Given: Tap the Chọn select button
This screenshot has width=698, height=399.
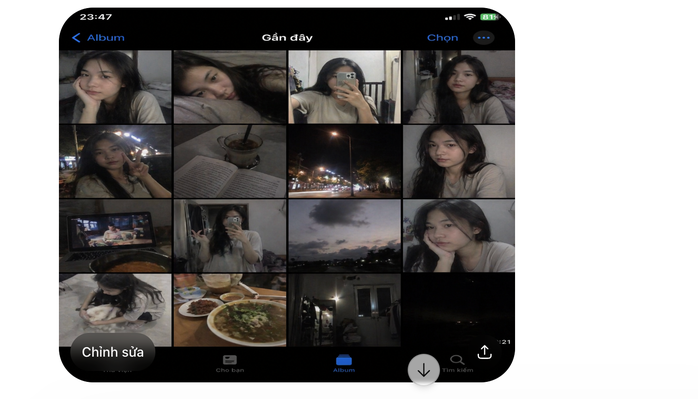Looking at the screenshot, I should point(442,38).
